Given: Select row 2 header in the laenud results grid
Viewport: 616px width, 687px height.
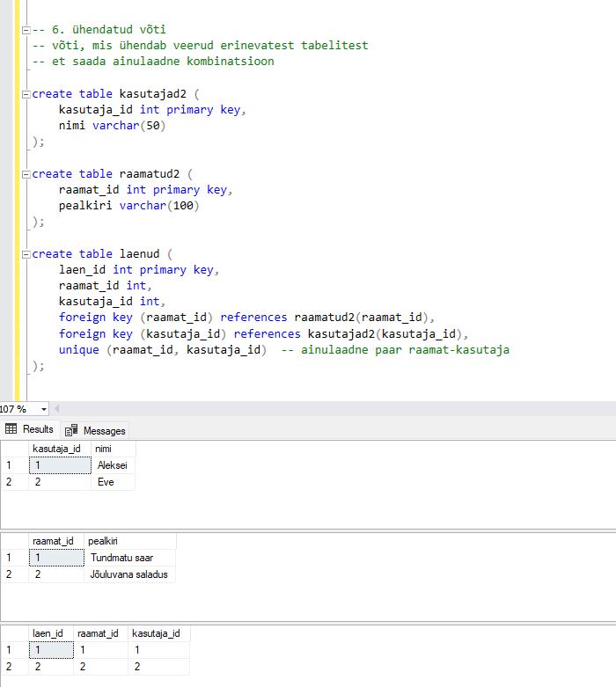Looking at the screenshot, I should tap(10, 667).
